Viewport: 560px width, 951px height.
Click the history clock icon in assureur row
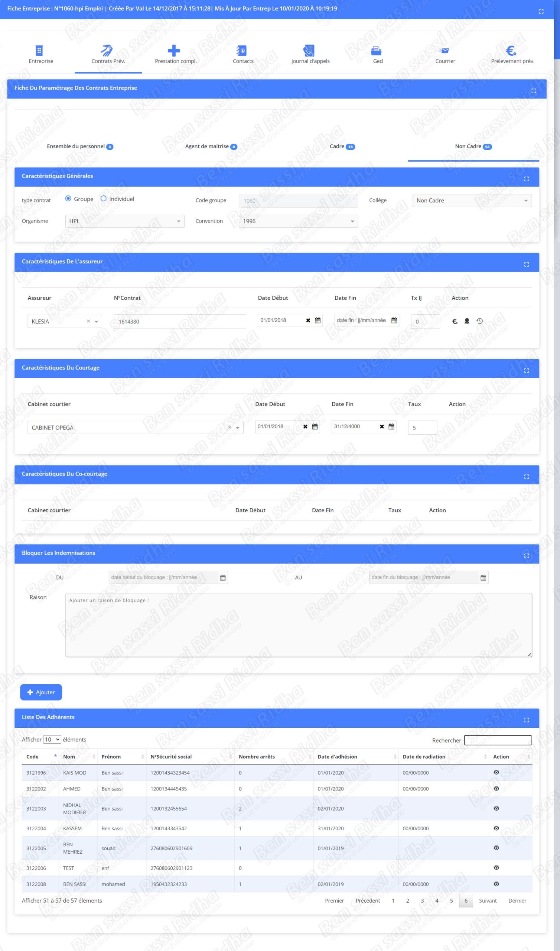coord(479,321)
